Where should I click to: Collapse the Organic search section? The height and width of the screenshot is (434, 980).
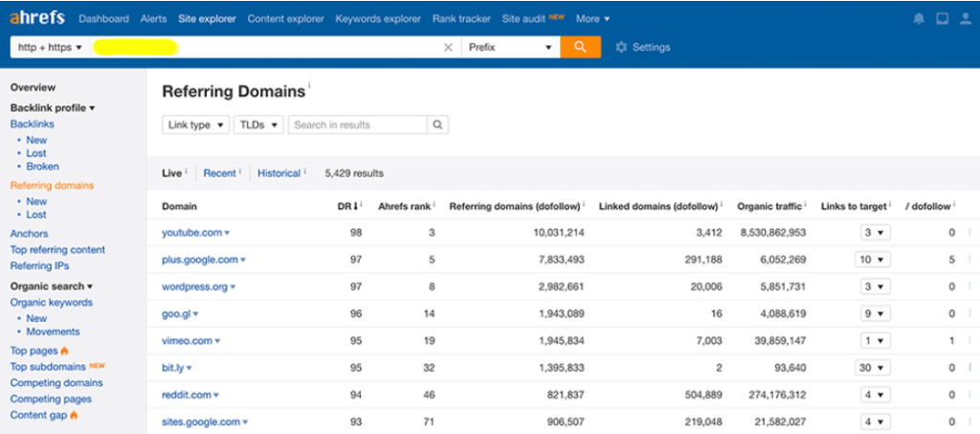(x=52, y=286)
